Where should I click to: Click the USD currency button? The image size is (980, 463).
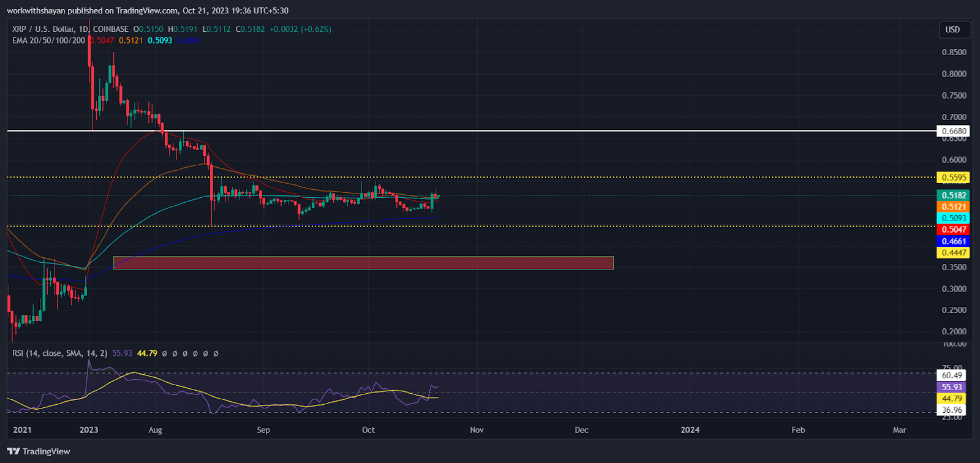[x=952, y=29]
